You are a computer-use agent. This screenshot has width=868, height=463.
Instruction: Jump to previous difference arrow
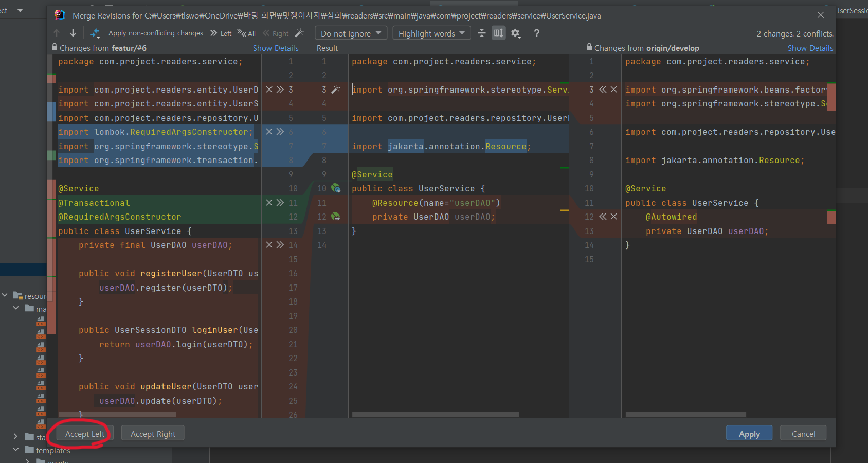pos(57,33)
